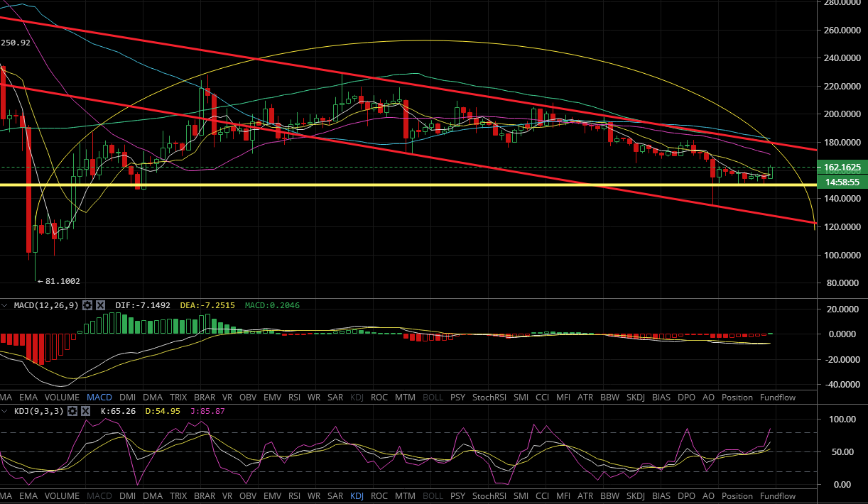
Task: Select ROC in the KDJ panel's indicator row
Action: click(379, 495)
